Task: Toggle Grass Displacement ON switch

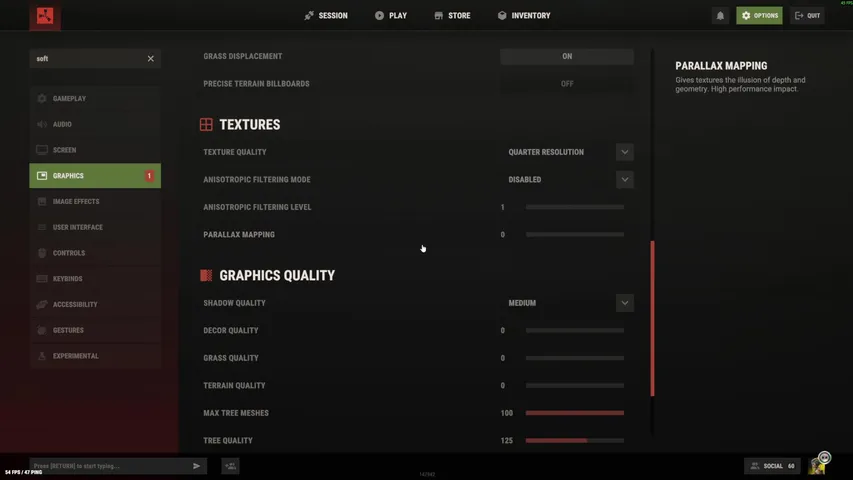Action: pos(567,57)
